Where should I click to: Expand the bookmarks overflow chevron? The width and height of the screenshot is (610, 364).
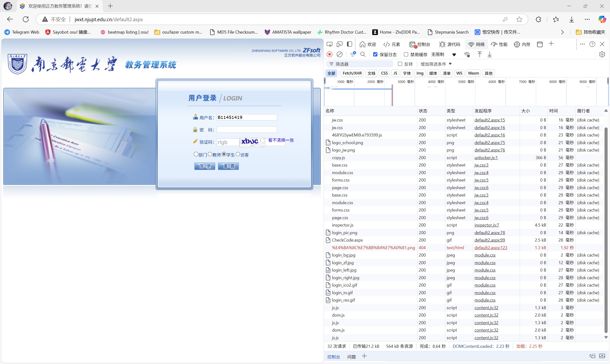click(x=562, y=32)
